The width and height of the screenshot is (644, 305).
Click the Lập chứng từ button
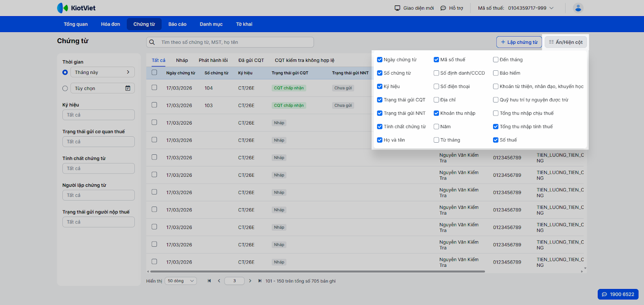click(519, 42)
